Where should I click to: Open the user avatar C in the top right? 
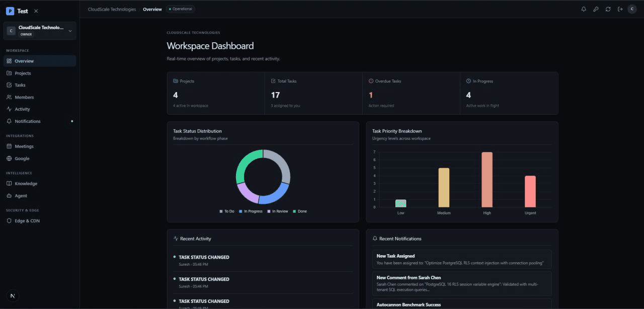[632, 9]
